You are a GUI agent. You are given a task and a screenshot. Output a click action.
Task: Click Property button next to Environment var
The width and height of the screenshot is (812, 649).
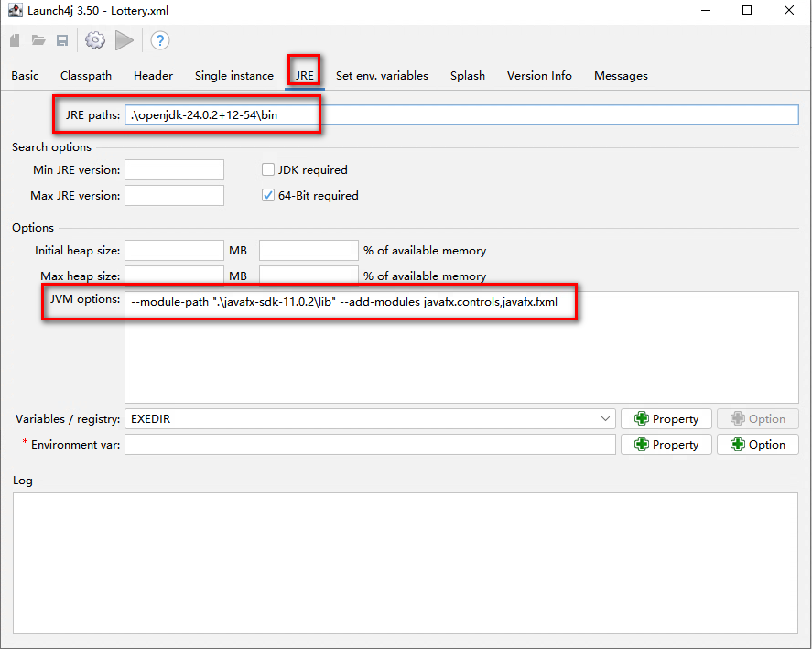[x=666, y=444]
